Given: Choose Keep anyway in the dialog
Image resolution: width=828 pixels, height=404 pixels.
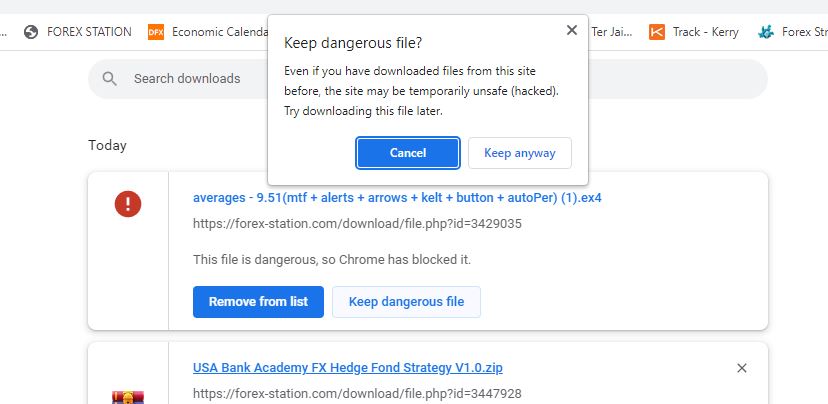Looking at the screenshot, I should point(519,153).
